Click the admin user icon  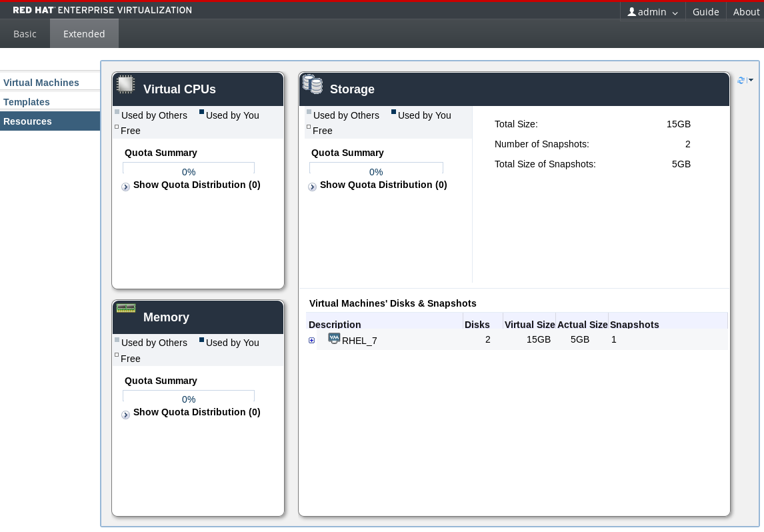pyautogui.click(x=631, y=12)
